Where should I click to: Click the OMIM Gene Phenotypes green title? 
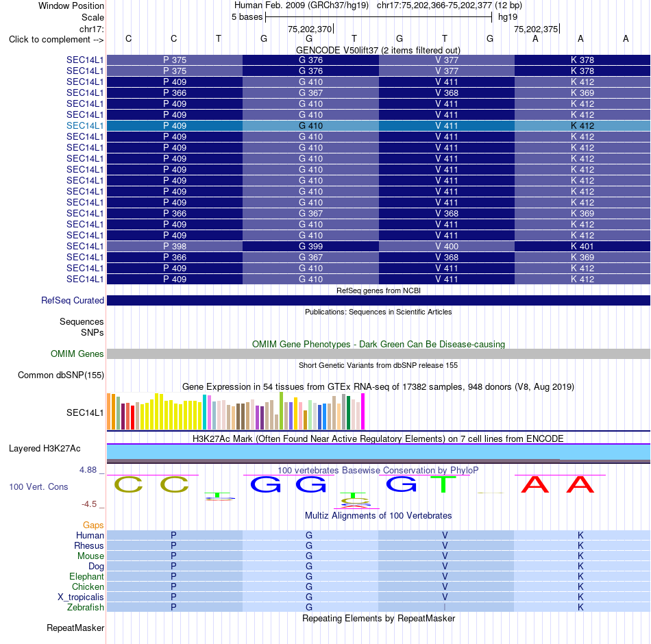(x=378, y=344)
